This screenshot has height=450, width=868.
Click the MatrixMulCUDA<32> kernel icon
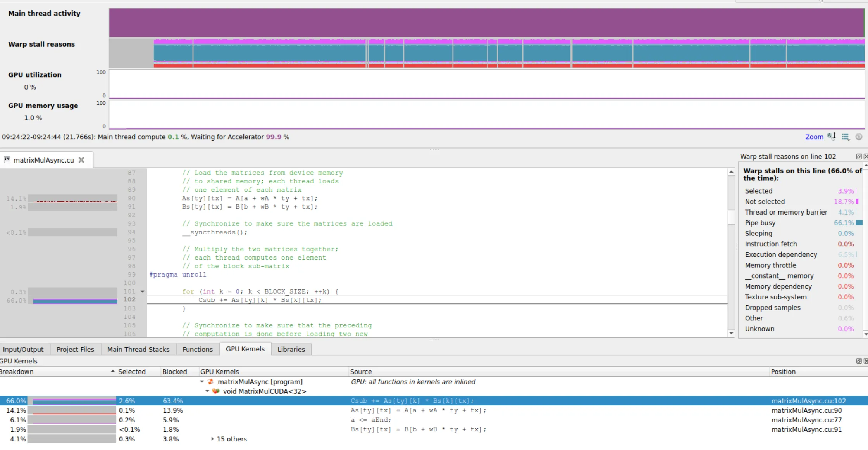(x=216, y=391)
